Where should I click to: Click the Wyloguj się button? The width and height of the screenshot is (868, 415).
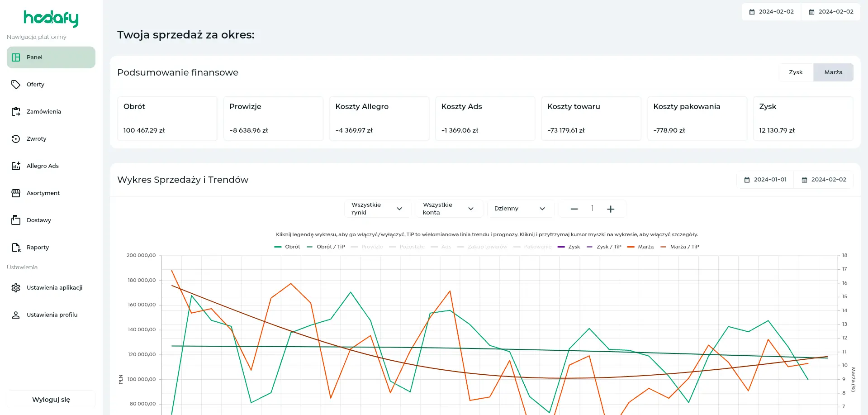51,400
